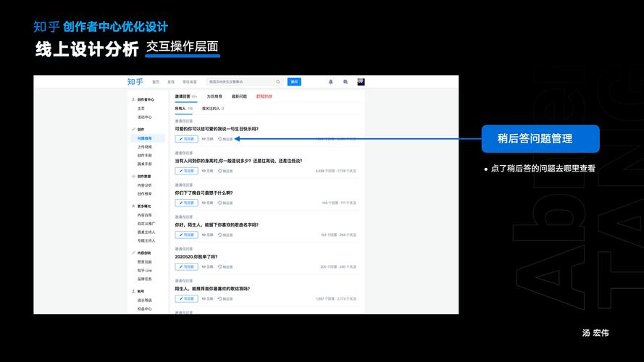644x362 pixels.
Task: Open 品牌任务 in the sidebar
Action: pos(145,279)
